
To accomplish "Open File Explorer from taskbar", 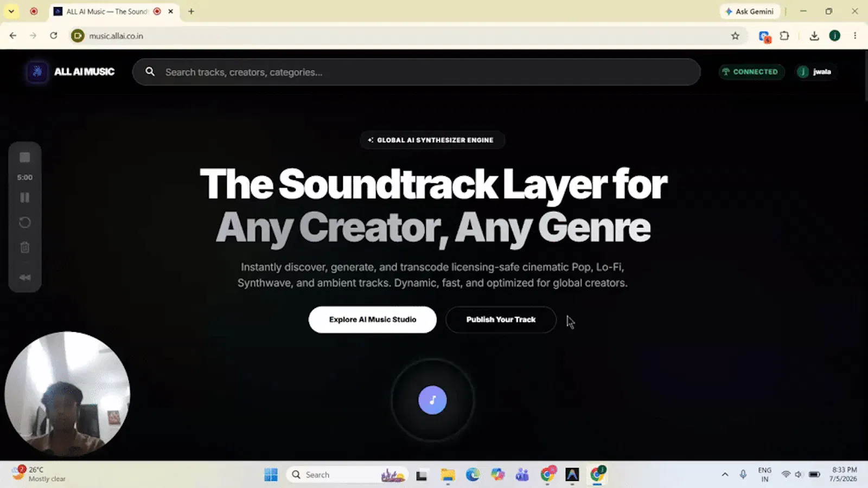I will 448,475.
